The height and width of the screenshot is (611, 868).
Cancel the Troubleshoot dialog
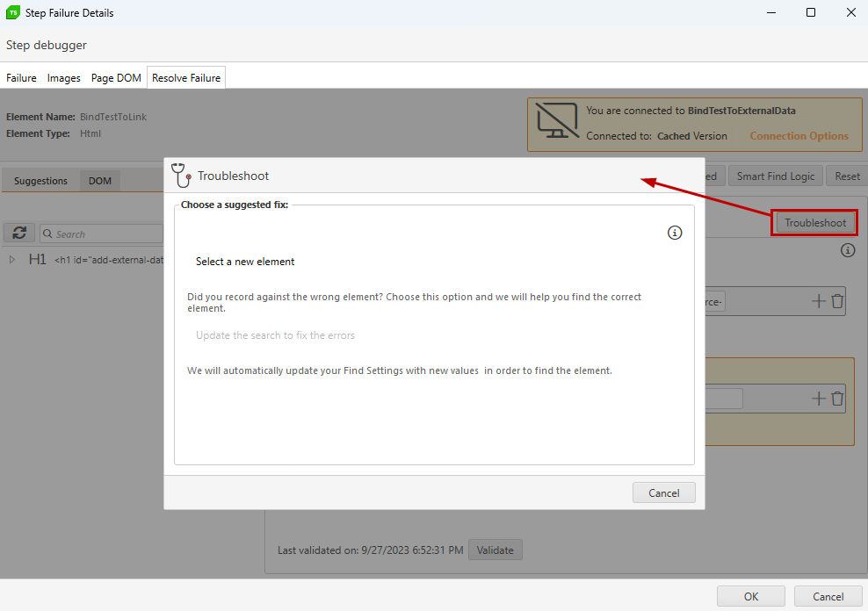(663, 492)
